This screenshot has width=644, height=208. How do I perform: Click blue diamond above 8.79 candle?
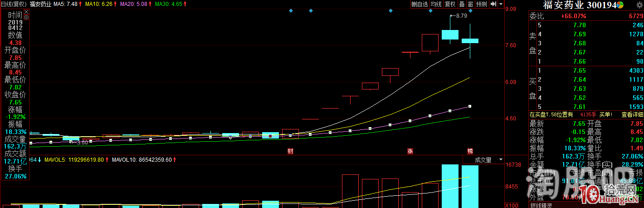[x=430, y=10]
